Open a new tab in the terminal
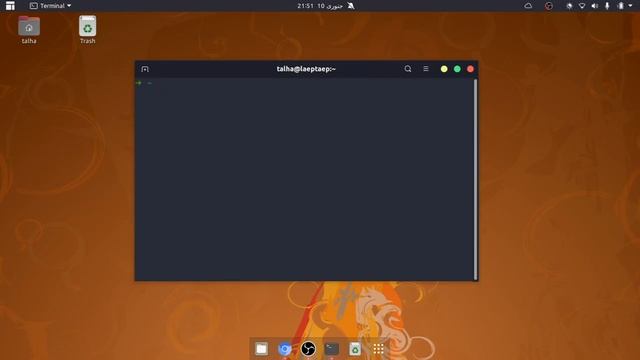 (x=145, y=69)
